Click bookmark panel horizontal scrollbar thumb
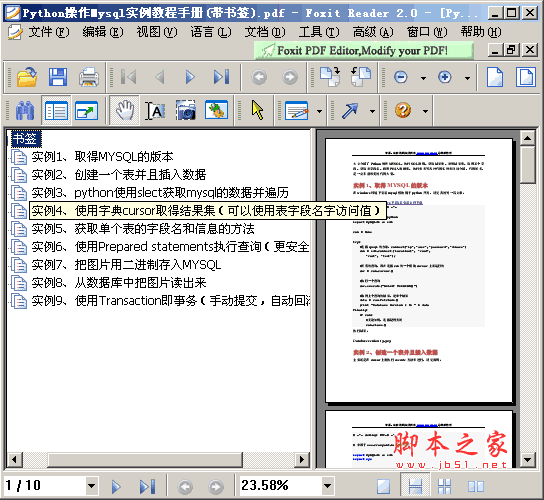 point(145,460)
